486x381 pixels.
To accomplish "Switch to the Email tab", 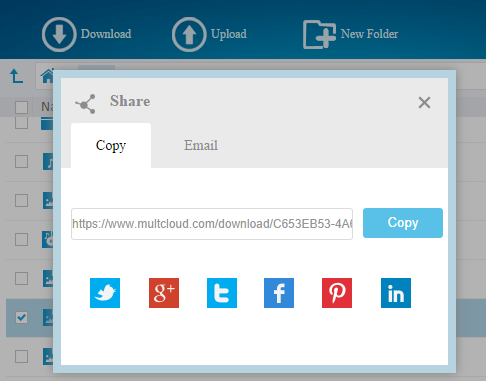I will (201, 146).
